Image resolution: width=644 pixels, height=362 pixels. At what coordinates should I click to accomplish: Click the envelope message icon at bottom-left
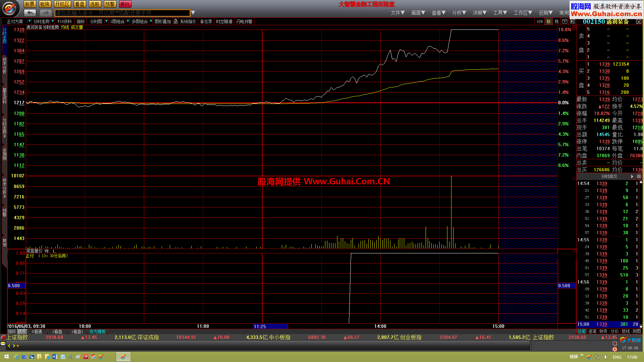3,344
